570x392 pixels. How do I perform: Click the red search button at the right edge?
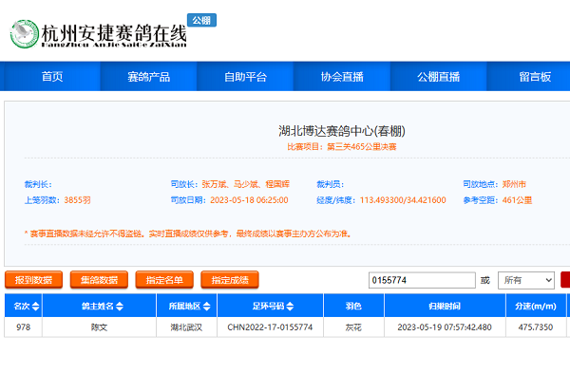pos(565,280)
